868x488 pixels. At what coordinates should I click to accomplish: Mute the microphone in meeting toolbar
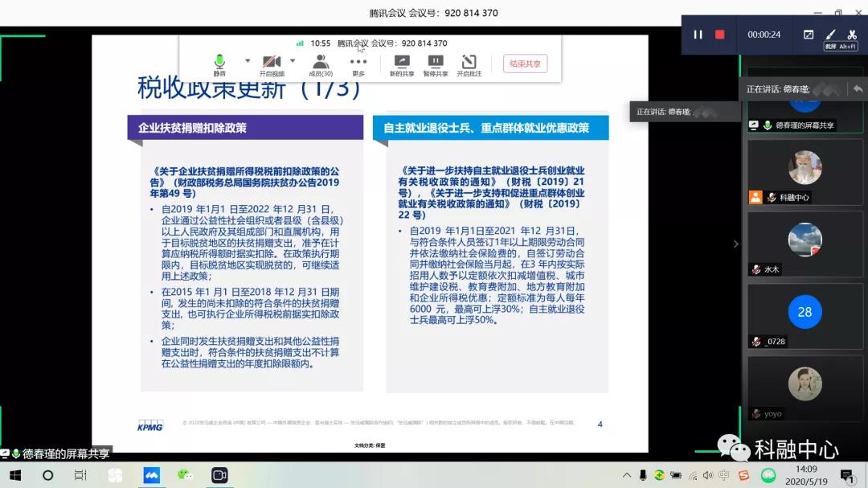point(219,64)
